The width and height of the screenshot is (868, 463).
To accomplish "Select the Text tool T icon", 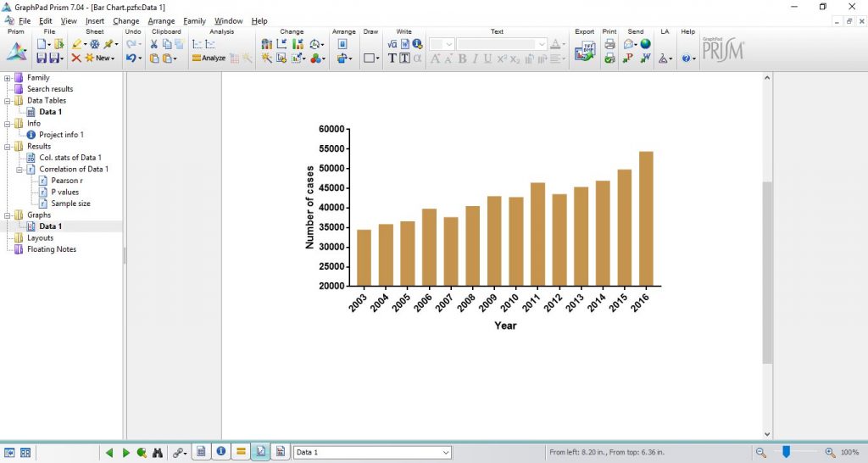I will pos(392,59).
